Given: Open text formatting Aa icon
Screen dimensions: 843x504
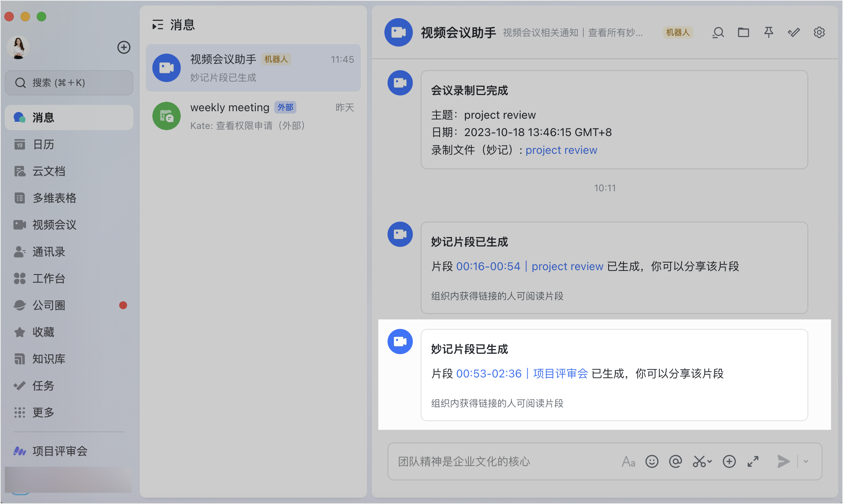Looking at the screenshot, I should pos(629,461).
